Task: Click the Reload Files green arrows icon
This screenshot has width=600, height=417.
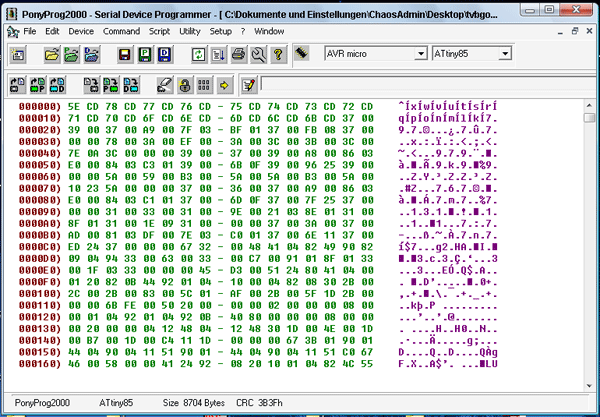Action: tap(199, 55)
